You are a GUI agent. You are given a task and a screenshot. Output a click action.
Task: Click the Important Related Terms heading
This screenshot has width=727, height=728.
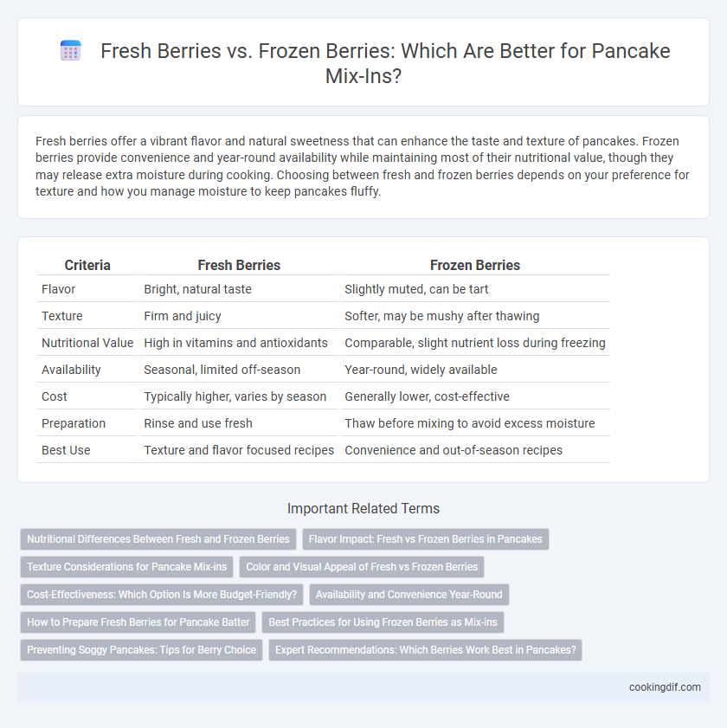[x=363, y=508]
